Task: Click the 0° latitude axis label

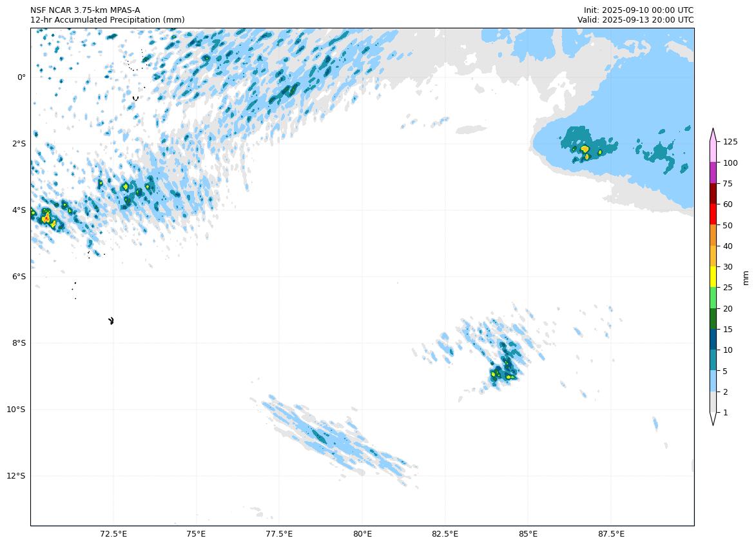Action: pos(21,77)
